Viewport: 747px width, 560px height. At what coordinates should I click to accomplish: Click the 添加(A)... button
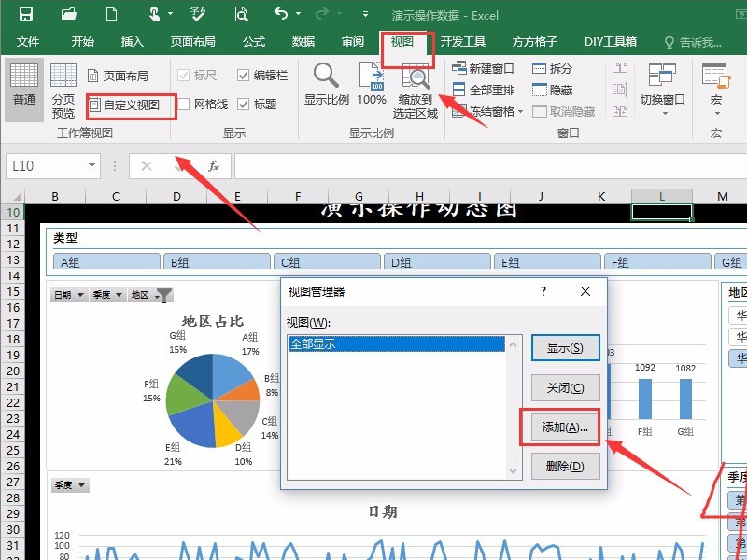[565, 427]
